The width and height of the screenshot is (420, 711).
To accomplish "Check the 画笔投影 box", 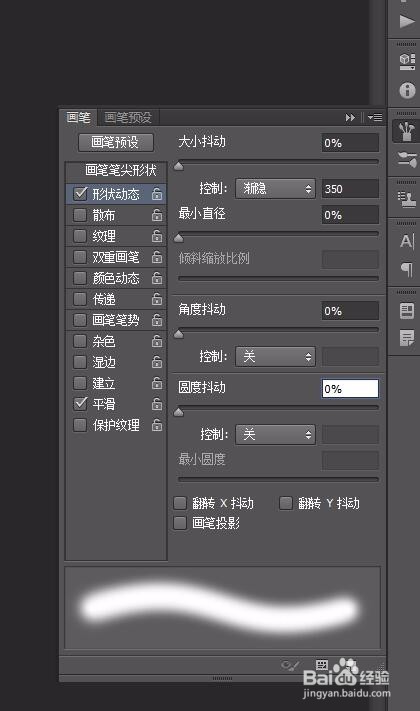I will coord(180,523).
